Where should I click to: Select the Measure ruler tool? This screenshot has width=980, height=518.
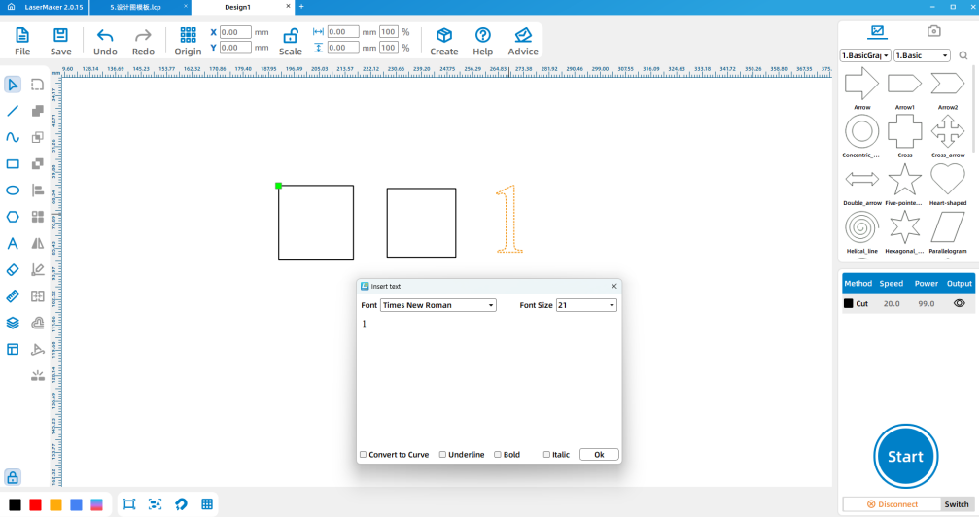(13, 296)
